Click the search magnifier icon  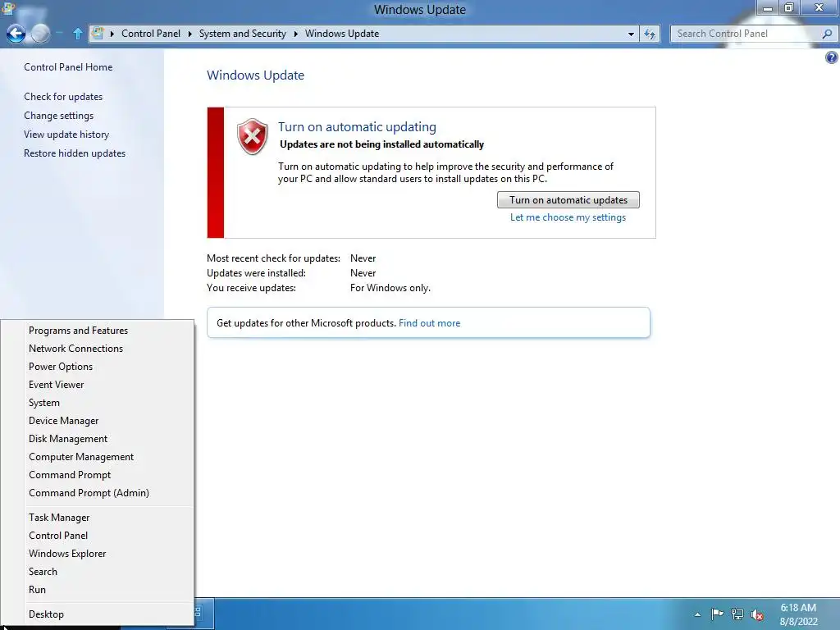tap(827, 34)
